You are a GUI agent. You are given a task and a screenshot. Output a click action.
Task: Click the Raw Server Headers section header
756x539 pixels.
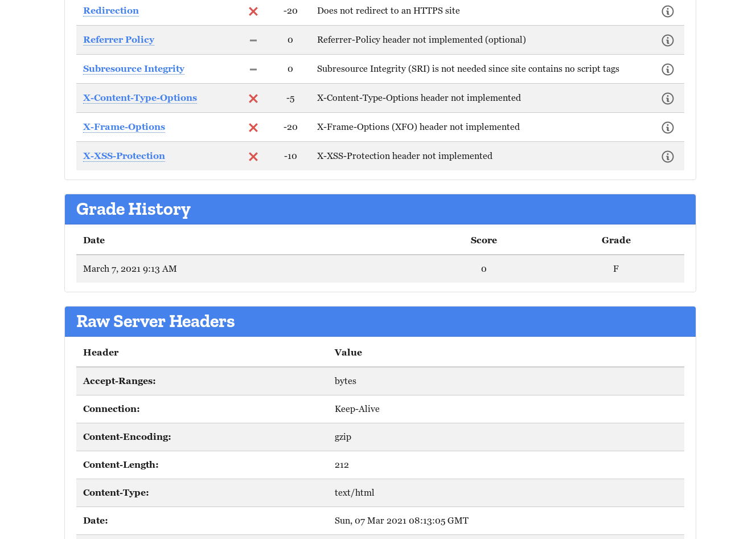pyautogui.click(x=155, y=321)
